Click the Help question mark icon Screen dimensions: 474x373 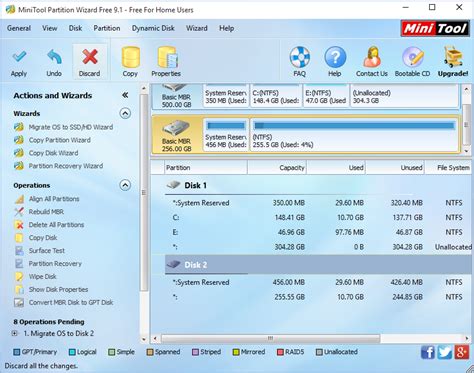[335, 57]
